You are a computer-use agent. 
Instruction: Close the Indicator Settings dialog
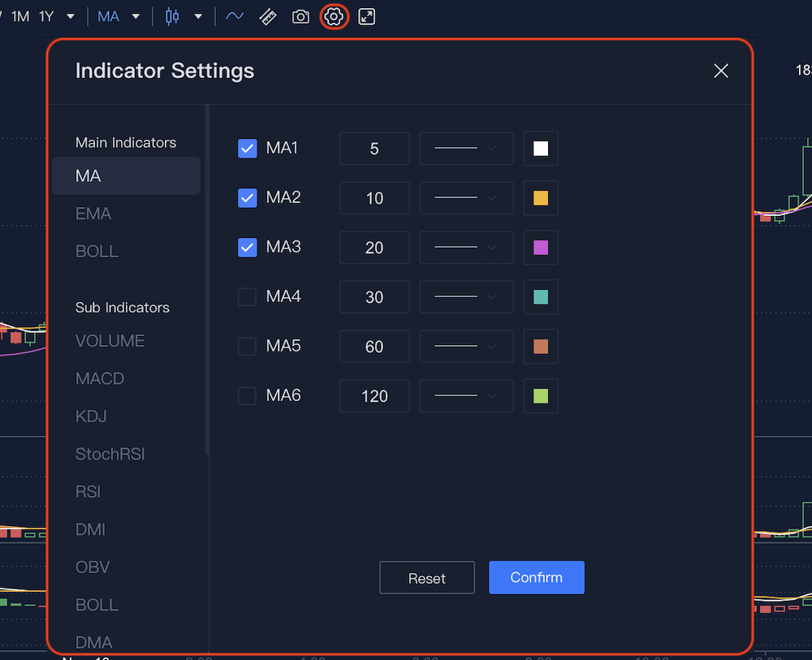tap(720, 71)
